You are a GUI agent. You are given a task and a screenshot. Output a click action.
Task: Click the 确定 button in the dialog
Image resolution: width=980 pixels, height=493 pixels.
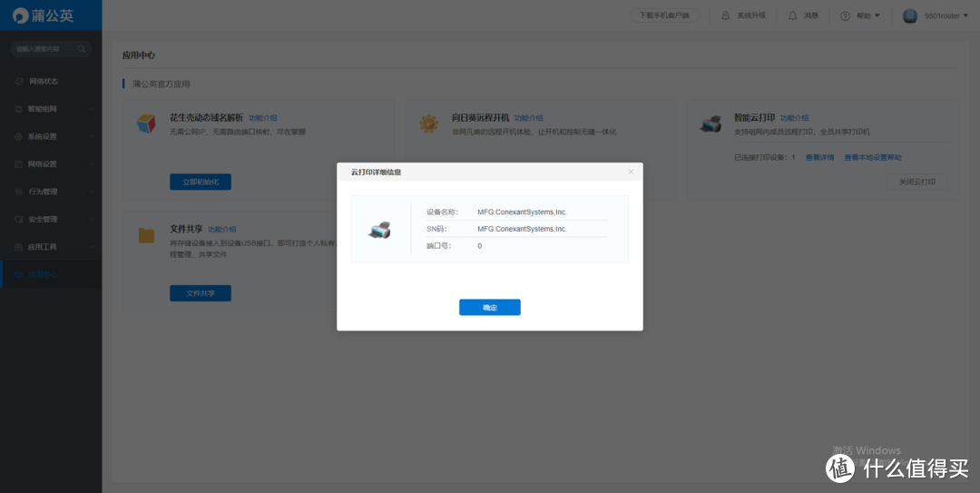[x=489, y=307]
